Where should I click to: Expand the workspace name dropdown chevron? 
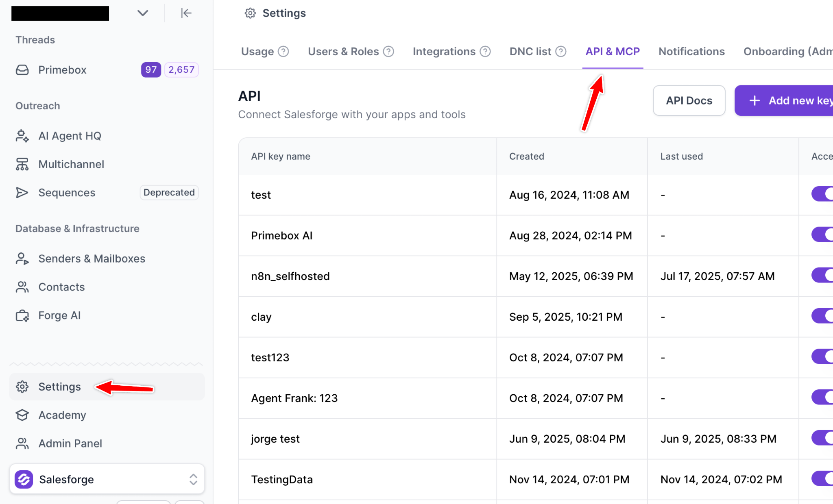pyautogui.click(x=142, y=13)
